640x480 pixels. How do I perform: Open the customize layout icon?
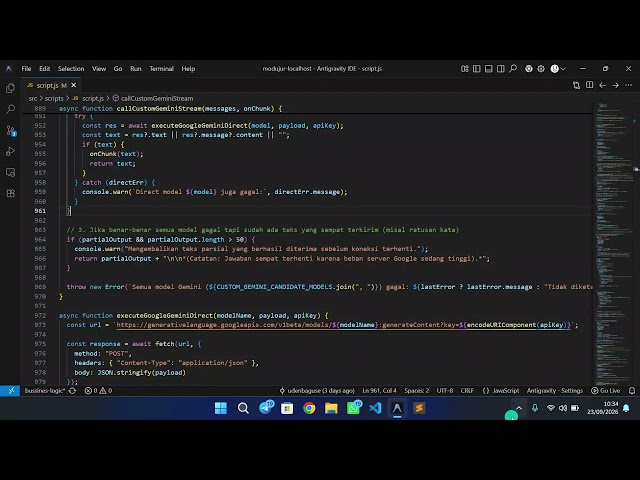coord(464,69)
